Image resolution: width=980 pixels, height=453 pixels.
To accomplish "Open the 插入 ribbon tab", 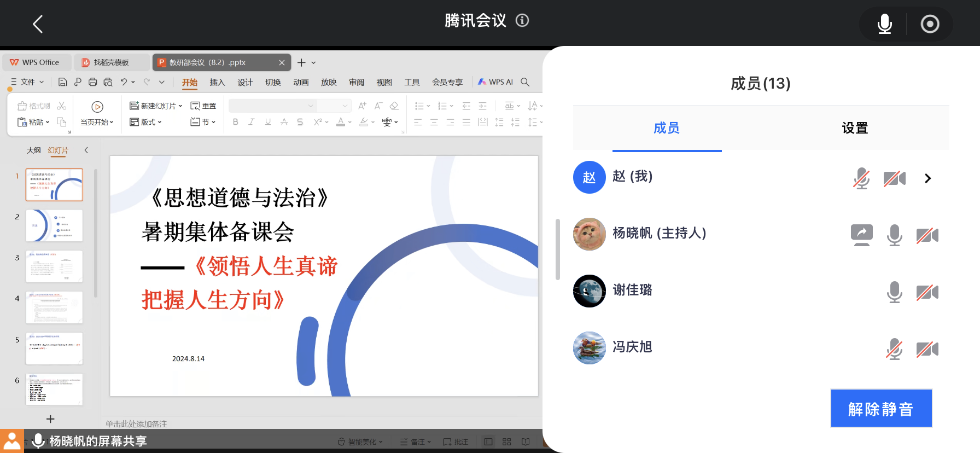I will click(x=217, y=82).
